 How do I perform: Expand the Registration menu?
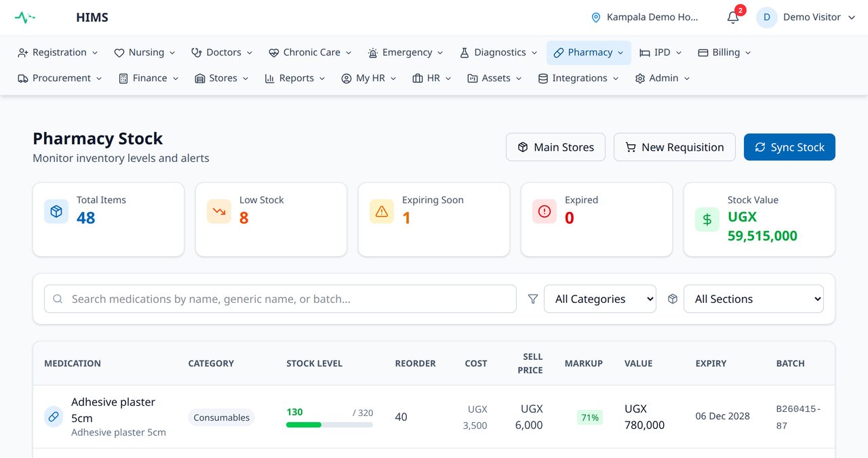pos(58,53)
